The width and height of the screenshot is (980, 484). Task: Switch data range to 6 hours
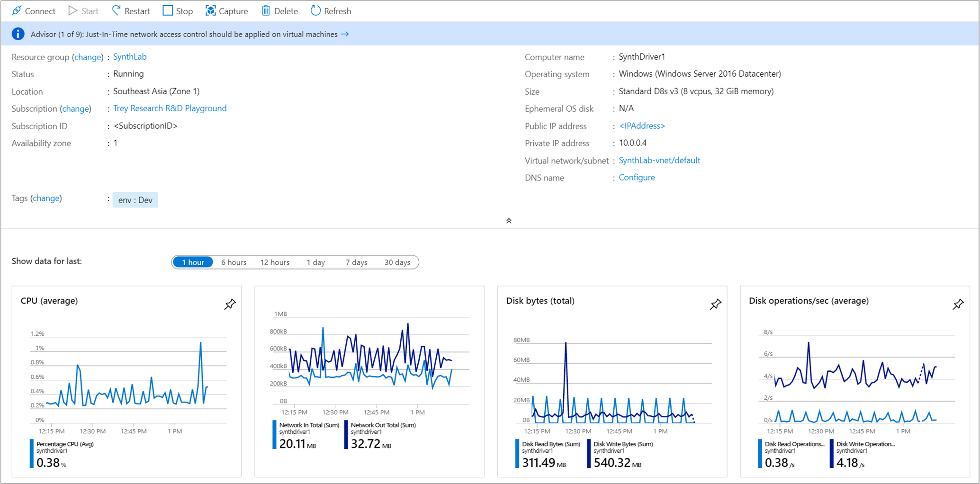tap(234, 262)
